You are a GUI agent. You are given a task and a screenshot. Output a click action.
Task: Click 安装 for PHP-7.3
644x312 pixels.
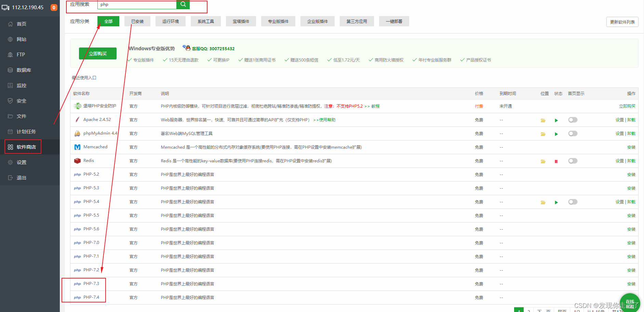coord(631,284)
